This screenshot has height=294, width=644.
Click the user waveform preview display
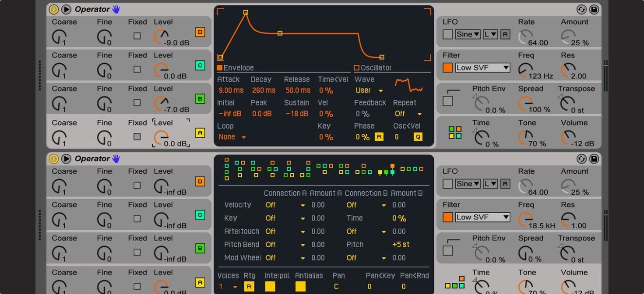(x=409, y=85)
